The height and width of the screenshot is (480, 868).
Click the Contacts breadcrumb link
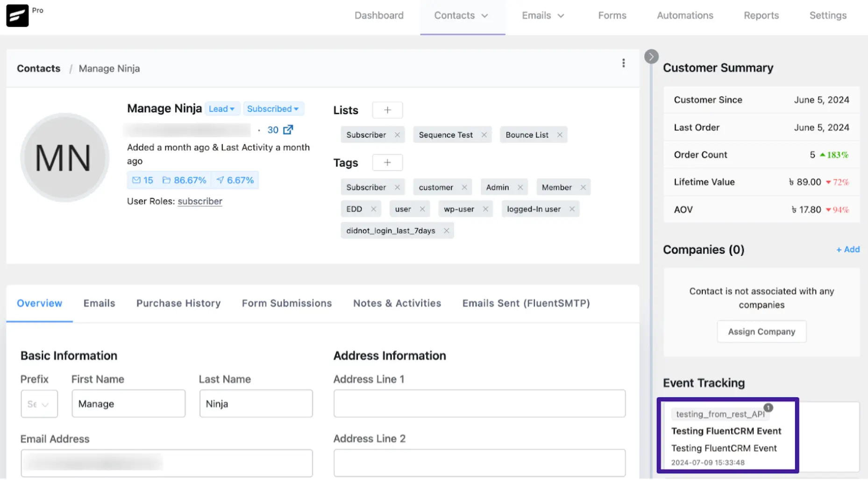pos(39,69)
